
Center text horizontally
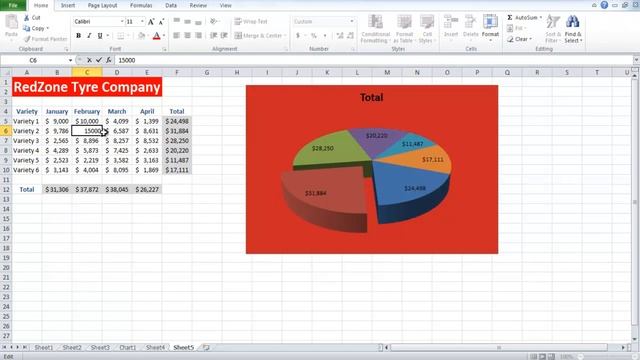[x=187, y=36]
